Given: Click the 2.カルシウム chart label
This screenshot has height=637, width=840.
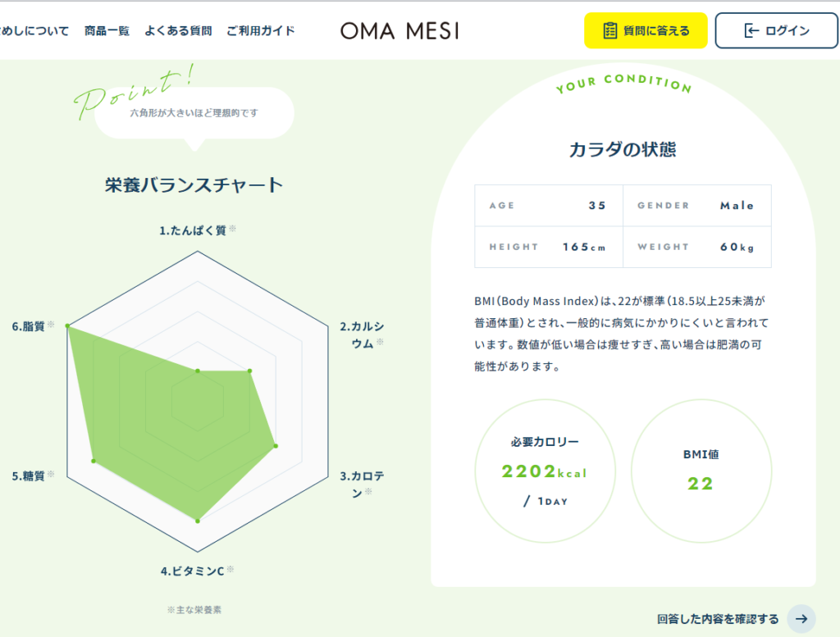Looking at the screenshot, I should (x=362, y=334).
